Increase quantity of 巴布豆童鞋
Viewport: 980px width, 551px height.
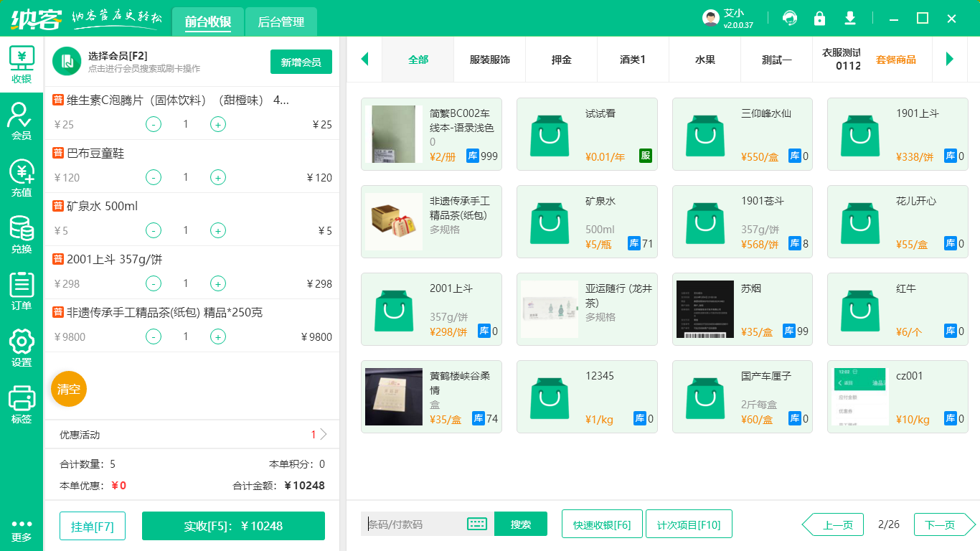[218, 177]
